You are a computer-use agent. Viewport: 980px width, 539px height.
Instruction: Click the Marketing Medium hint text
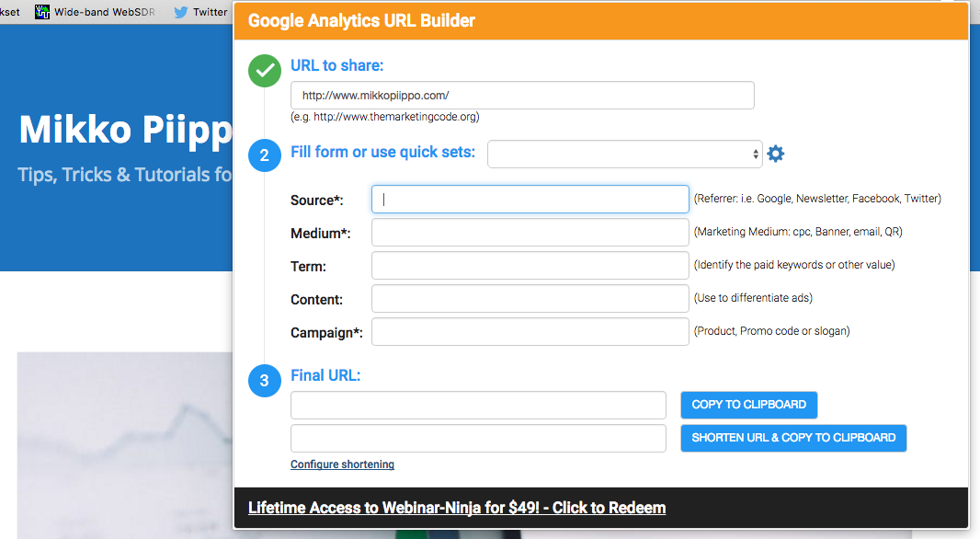tap(798, 232)
